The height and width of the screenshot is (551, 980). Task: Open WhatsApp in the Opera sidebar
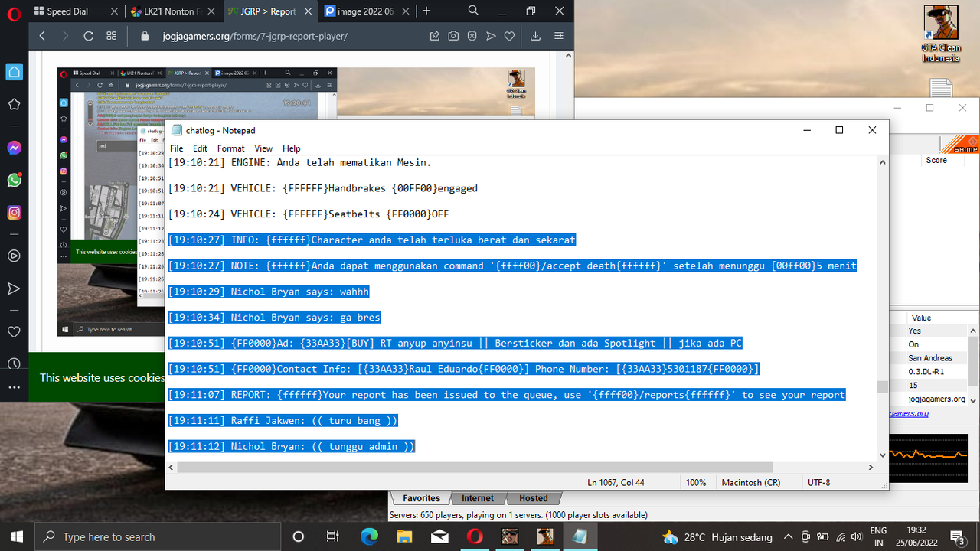pos(14,180)
